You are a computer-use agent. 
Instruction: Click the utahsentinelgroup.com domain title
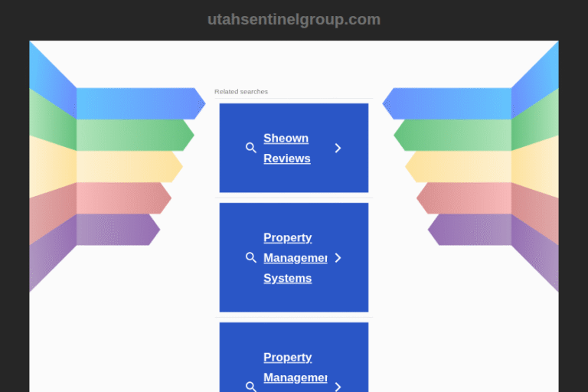(x=294, y=19)
